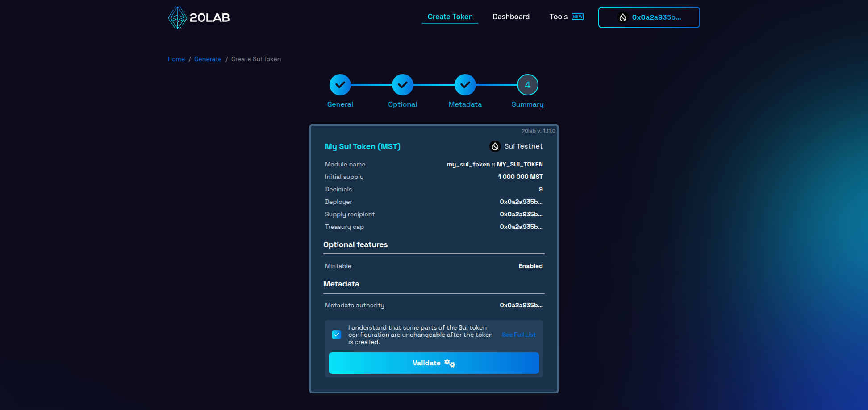Click the gears icon on Validate button
Screen dimensions: 868x410
click(450, 363)
